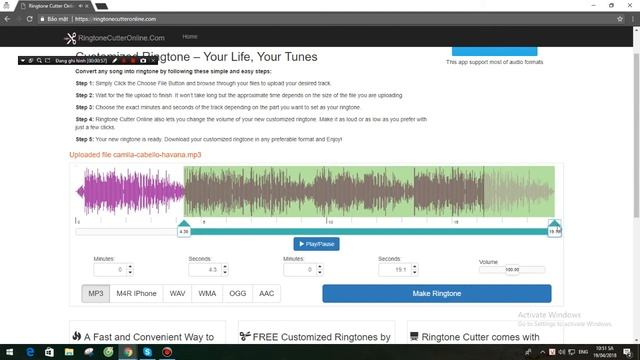Decrease the end Minutes value
Viewport: 640px width, 360px height.
[320, 273]
